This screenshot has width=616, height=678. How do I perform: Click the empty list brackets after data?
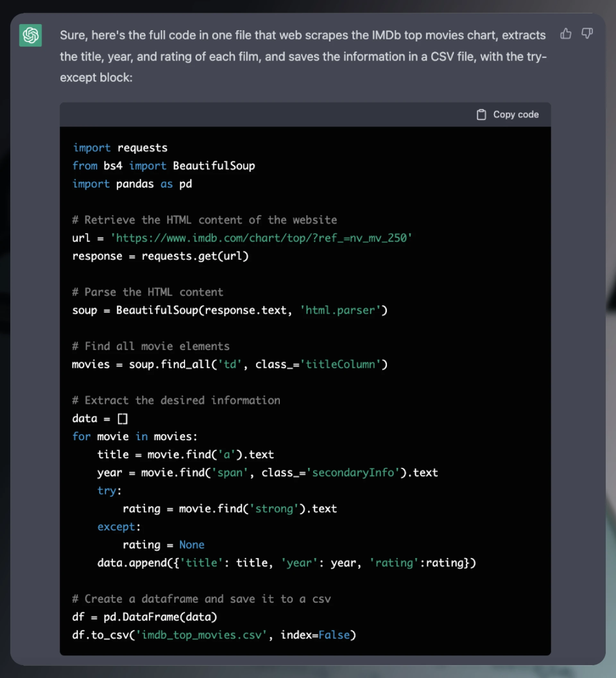123,419
